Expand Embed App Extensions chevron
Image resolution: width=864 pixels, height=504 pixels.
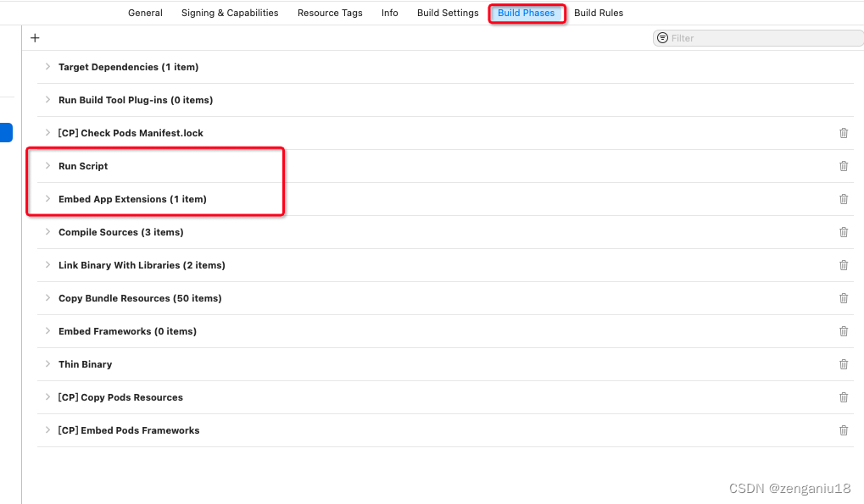tap(47, 198)
